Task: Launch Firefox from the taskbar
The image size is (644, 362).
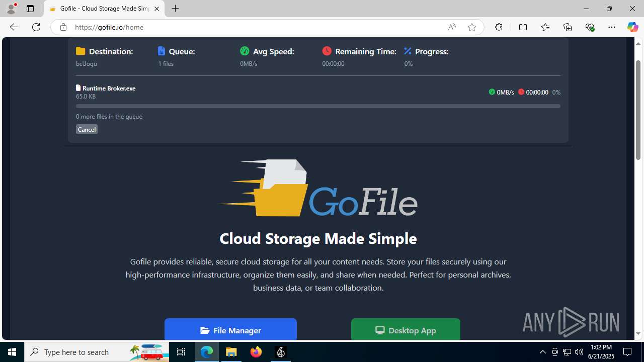Action: (x=256, y=352)
